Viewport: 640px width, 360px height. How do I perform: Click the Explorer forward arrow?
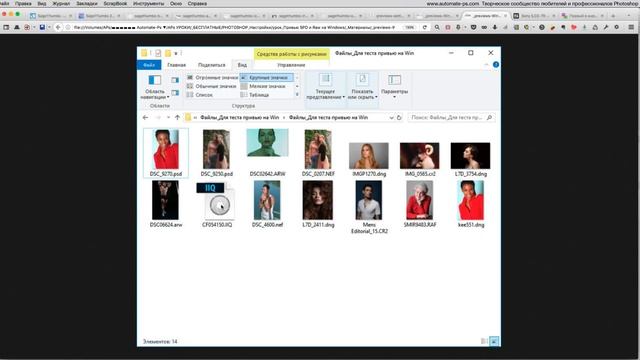coord(158,118)
